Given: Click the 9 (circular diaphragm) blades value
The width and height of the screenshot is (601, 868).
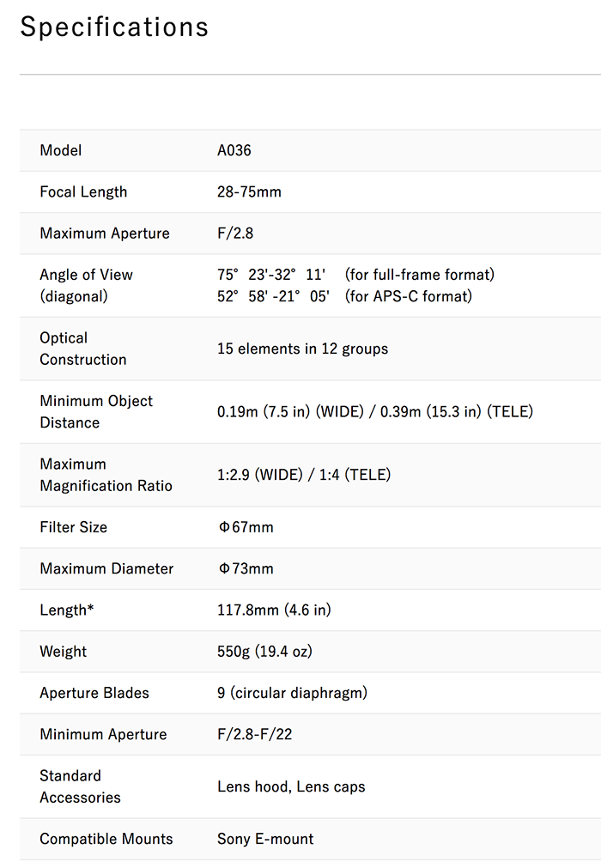Looking at the screenshot, I should (292, 693).
